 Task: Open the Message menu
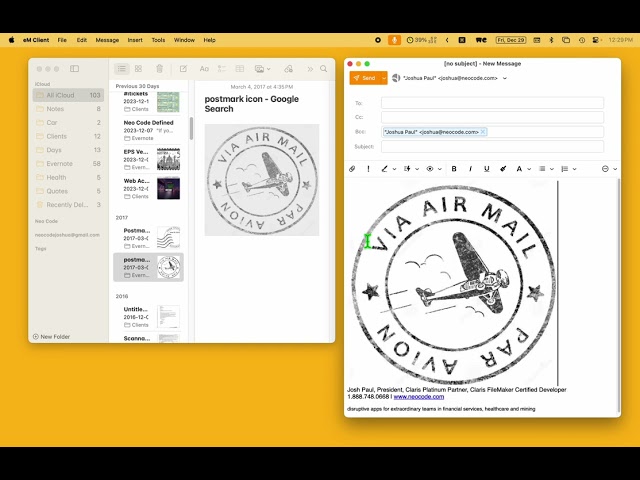[x=107, y=40]
